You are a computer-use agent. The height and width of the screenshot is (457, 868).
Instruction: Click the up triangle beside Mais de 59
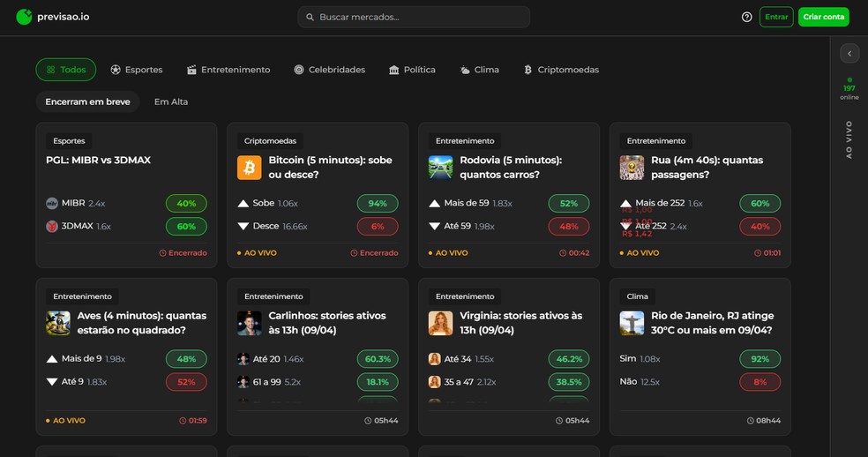pyautogui.click(x=434, y=203)
